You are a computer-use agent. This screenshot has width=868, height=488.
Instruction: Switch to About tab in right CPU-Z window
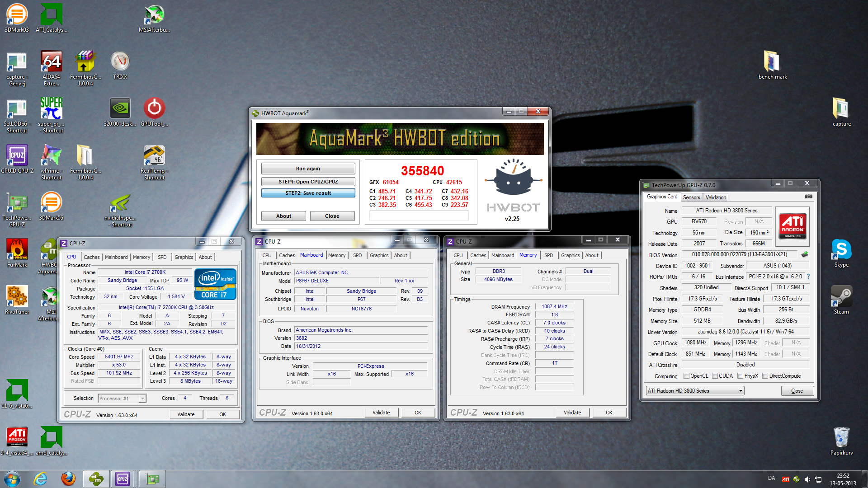click(592, 255)
